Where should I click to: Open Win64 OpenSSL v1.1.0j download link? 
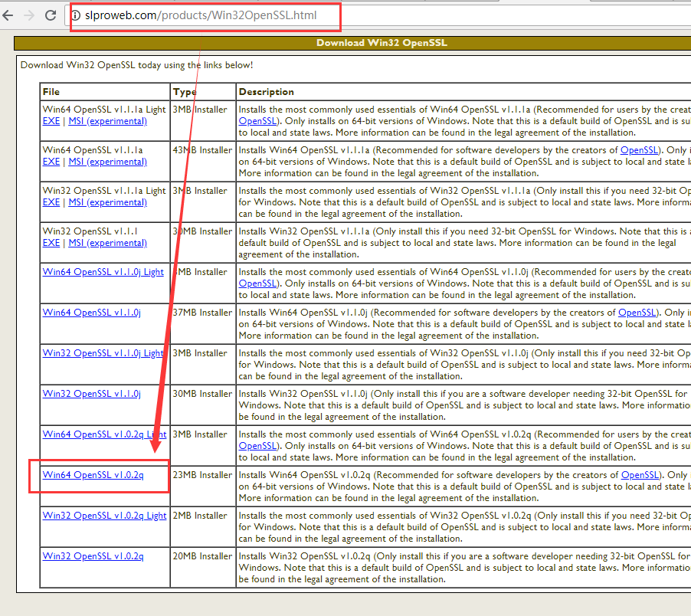coord(92,313)
